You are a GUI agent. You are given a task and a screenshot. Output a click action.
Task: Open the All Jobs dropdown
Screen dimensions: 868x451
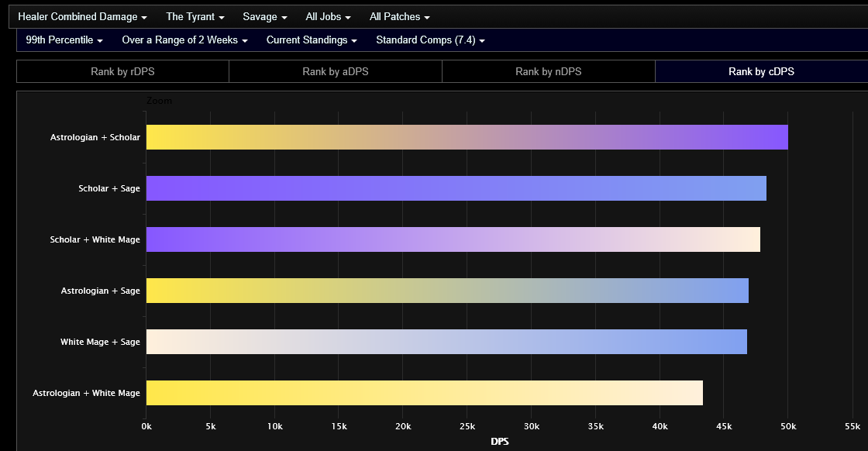[x=329, y=16]
